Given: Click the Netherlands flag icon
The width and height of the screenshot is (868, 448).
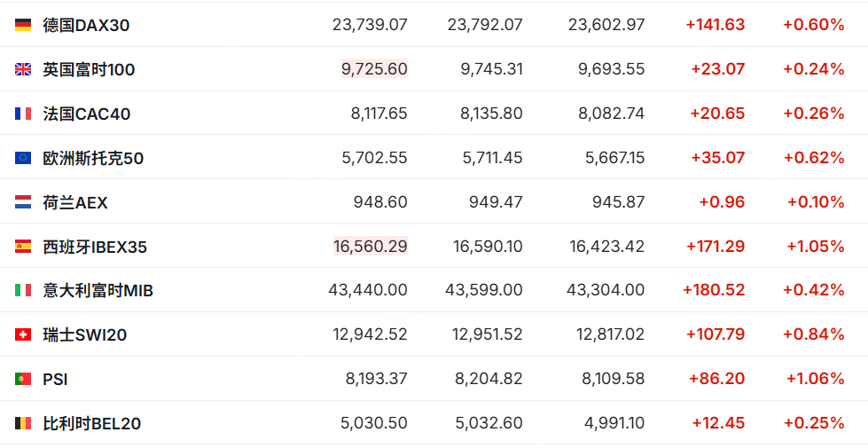Looking at the screenshot, I should click(23, 202).
